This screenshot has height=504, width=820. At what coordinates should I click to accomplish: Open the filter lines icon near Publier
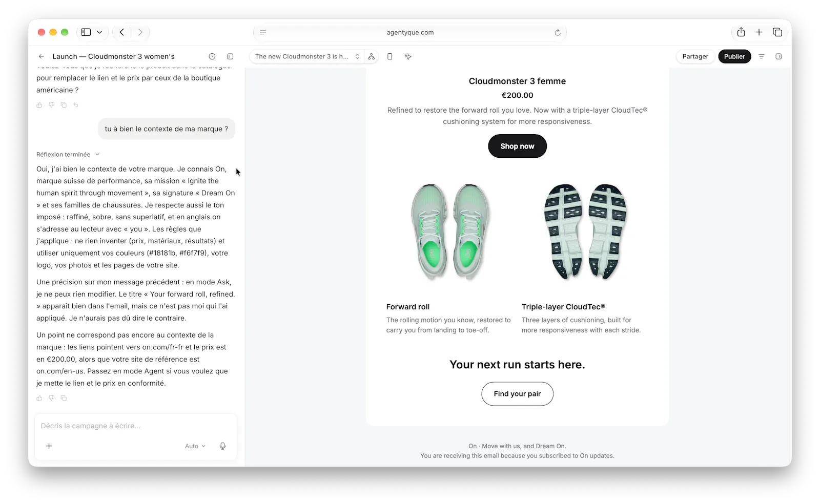pos(762,56)
